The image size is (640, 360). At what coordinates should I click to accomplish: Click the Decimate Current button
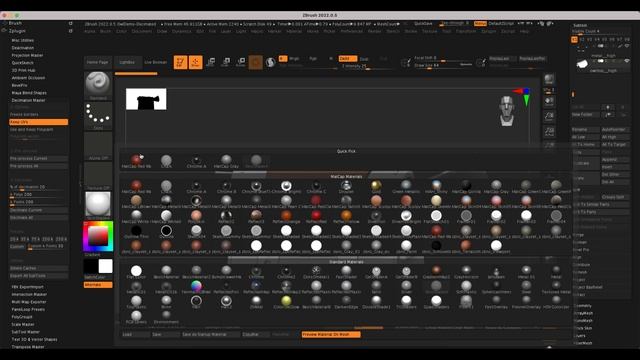coord(38,210)
